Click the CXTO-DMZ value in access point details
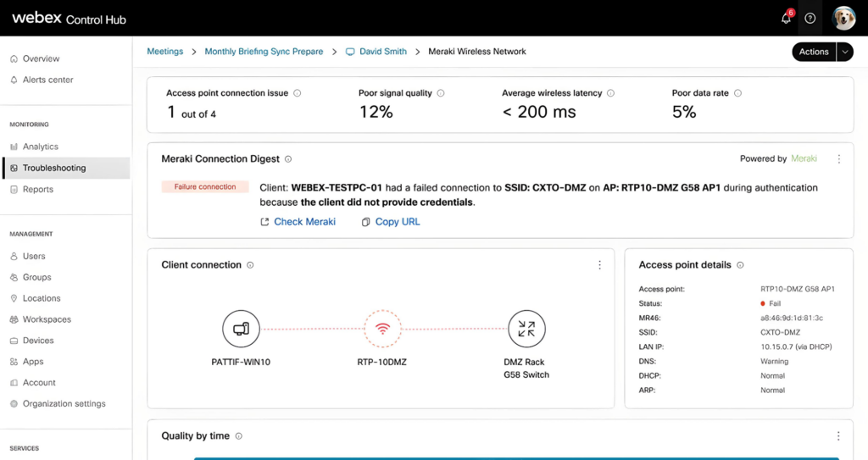The height and width of the screenshot is (460, 868). (x=780, y=333)
